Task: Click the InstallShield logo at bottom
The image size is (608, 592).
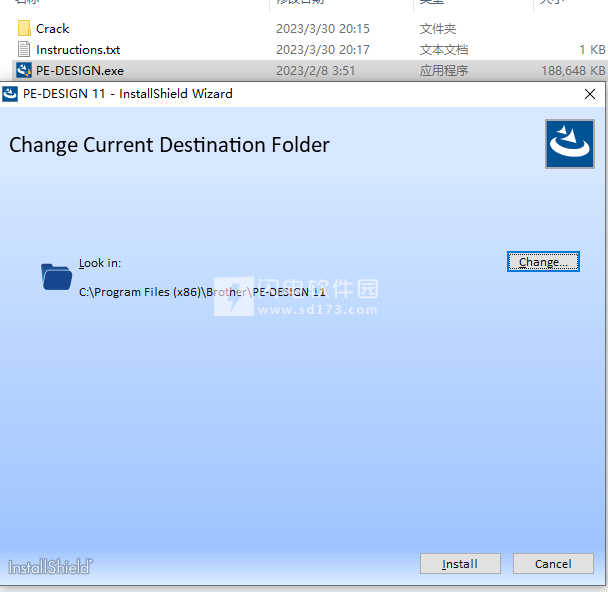Action: click(x=50, y=567)
